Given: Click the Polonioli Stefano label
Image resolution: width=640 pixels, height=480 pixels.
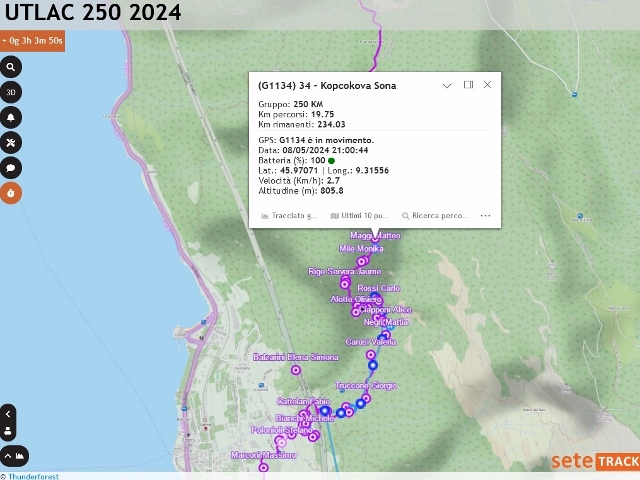Looking at the screenshot, I should (282, 430).
